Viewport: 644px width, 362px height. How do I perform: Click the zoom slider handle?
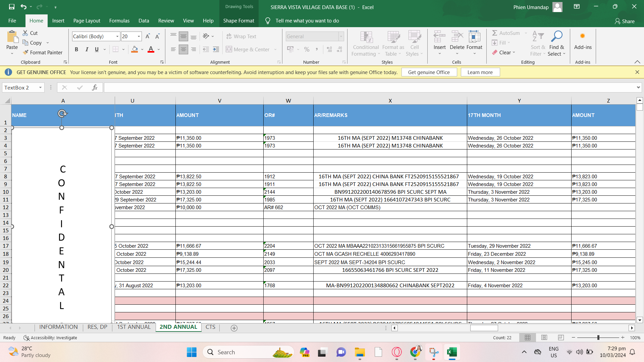[x=598, y=338]
